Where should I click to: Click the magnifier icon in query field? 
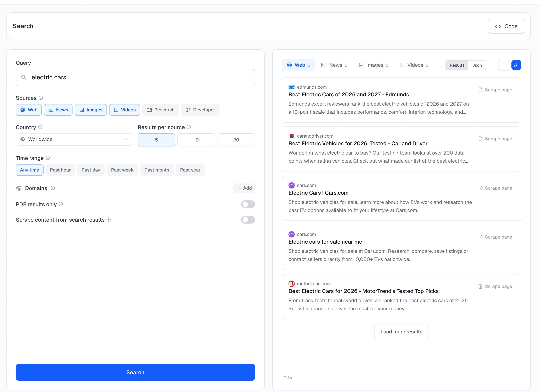24,77
